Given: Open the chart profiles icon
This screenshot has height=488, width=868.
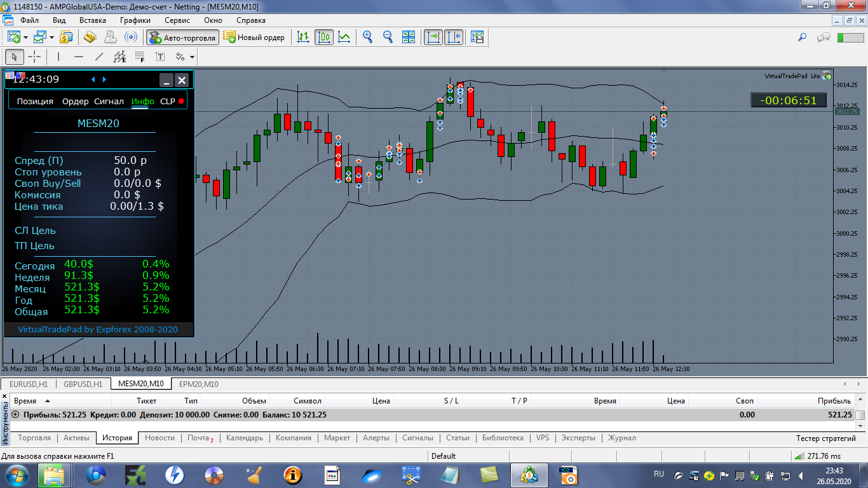Looking at the screenshot, I should click(41, 37).
